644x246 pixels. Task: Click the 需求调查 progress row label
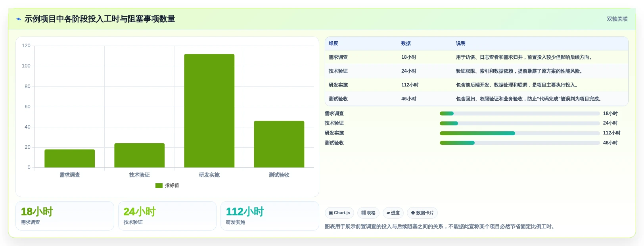point(334,113)
